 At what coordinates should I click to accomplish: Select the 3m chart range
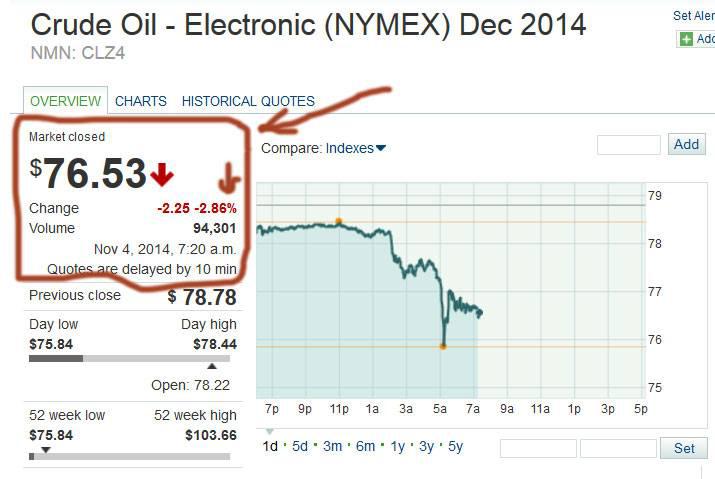pyautogui.click(x=333, y=447)
